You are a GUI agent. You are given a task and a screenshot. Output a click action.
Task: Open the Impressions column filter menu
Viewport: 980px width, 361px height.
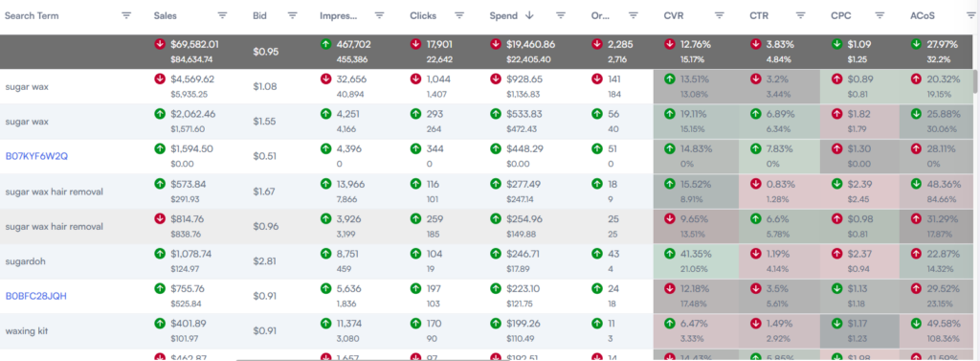(379, 15)
